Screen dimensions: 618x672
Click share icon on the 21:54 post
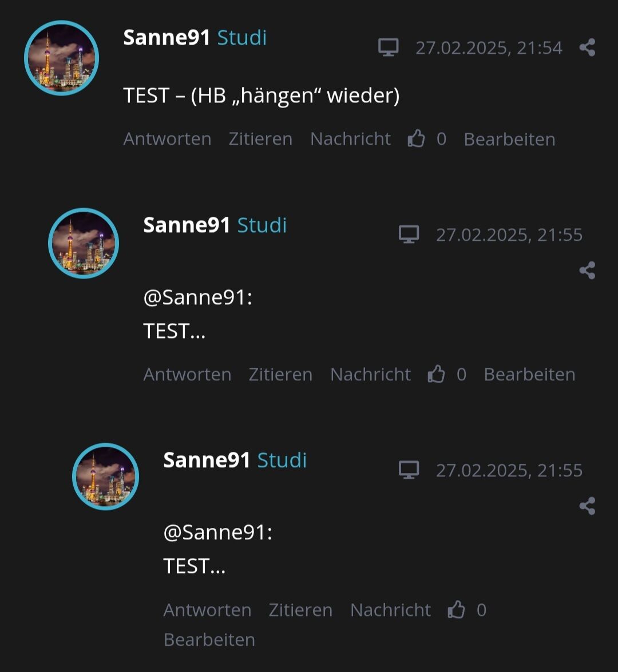click(587, 47)
